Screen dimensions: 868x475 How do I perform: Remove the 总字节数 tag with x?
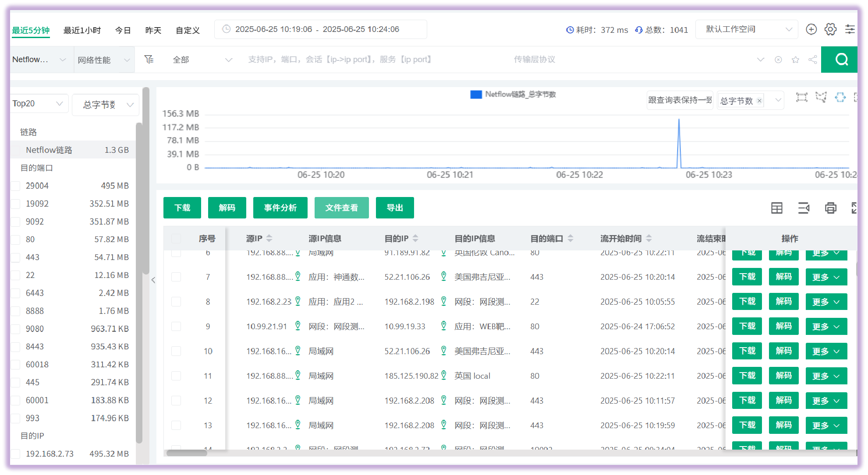pyautogui.click(x=759, y=101)
